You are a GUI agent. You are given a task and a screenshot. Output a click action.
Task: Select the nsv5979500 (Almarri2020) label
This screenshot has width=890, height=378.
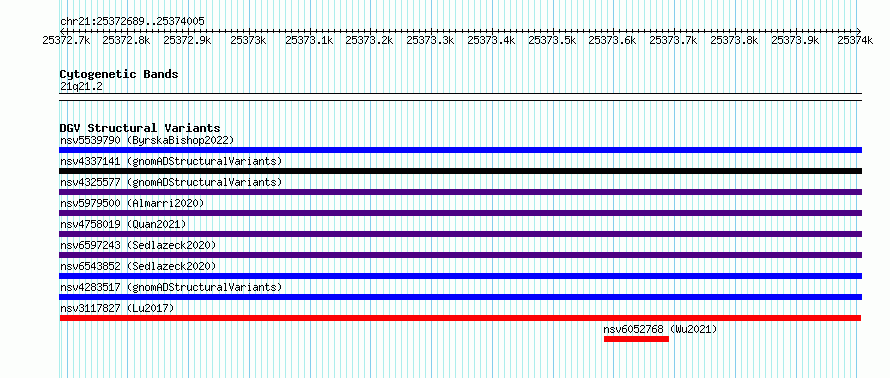point(132,203)
